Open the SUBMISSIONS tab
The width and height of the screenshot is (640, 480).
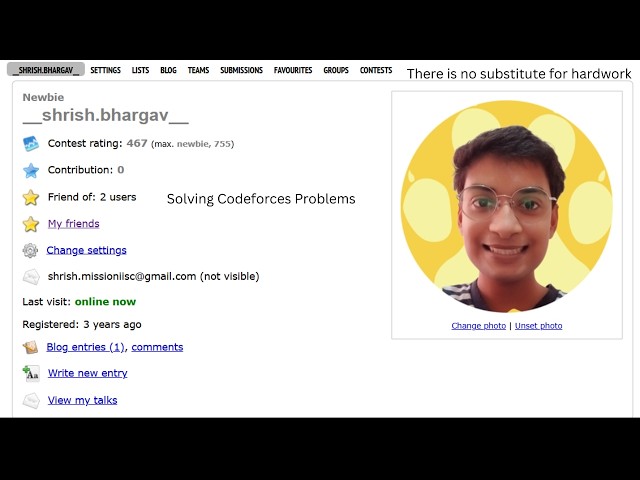241,70
